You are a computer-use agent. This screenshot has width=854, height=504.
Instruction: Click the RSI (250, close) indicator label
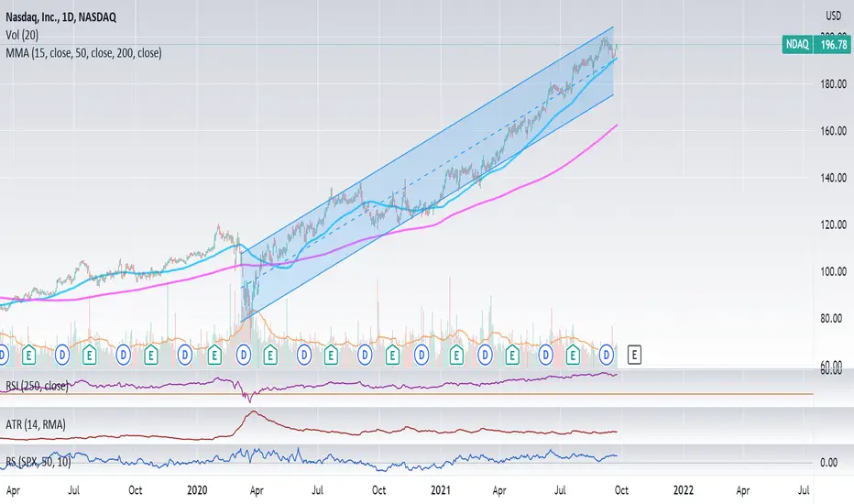37,386
